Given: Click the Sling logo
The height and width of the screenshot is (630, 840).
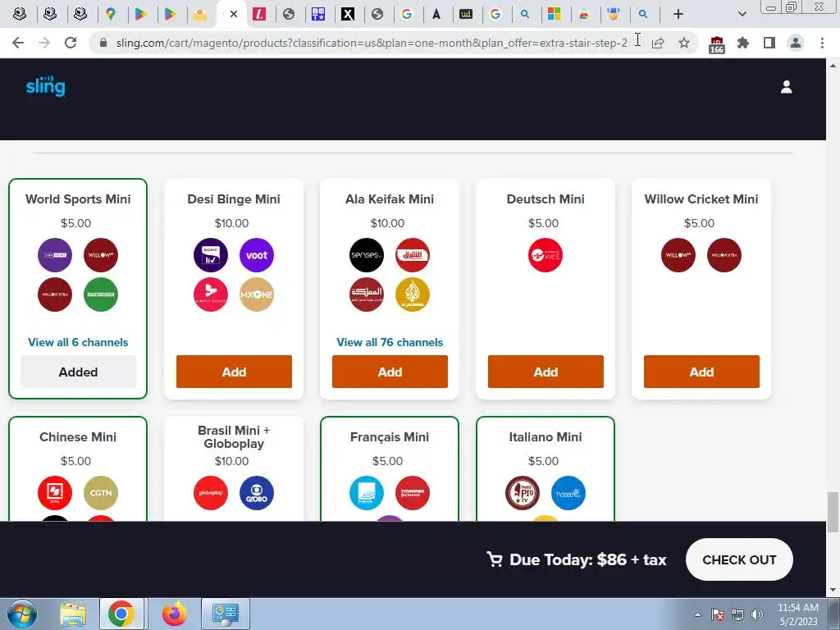Looking at the screenshot, I should [x=46, y=86].
